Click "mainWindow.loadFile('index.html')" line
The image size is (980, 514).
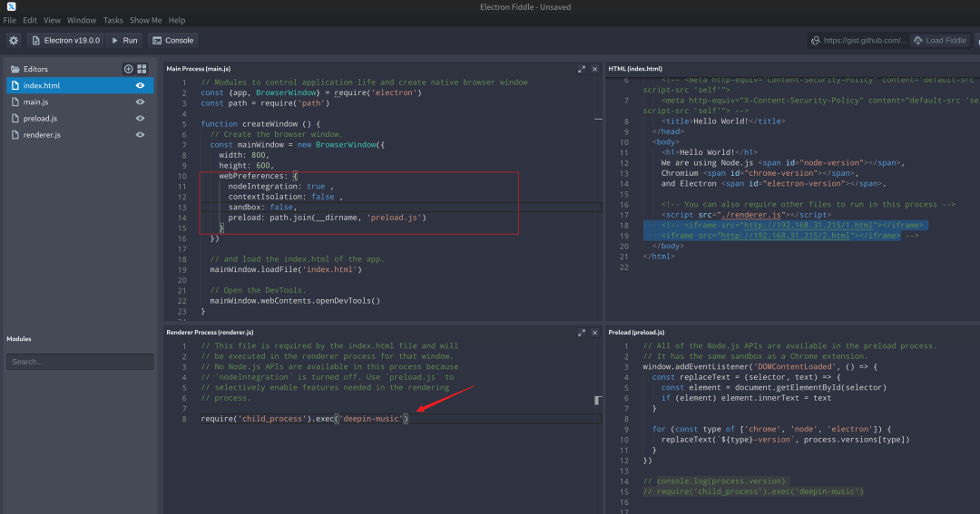coord(286,270)
